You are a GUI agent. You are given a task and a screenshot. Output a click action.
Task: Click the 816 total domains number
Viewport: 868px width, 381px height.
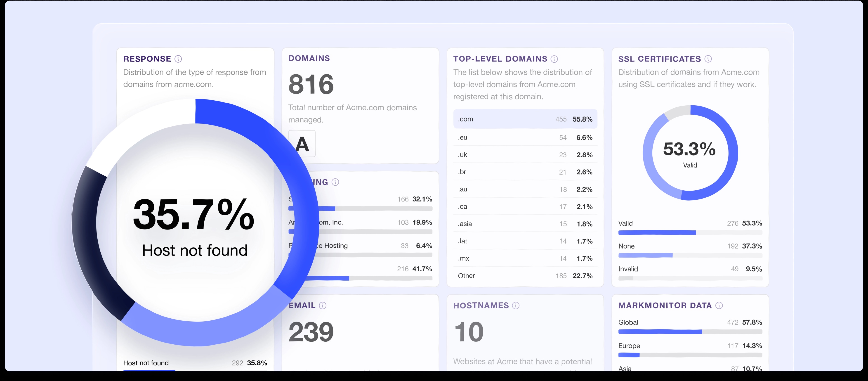(x=311, y=84)
